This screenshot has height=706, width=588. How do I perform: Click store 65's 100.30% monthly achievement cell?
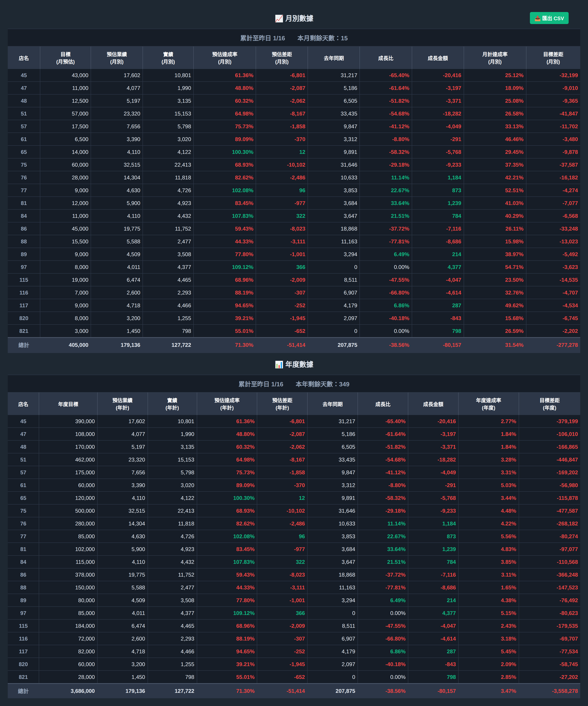[242, 152]
